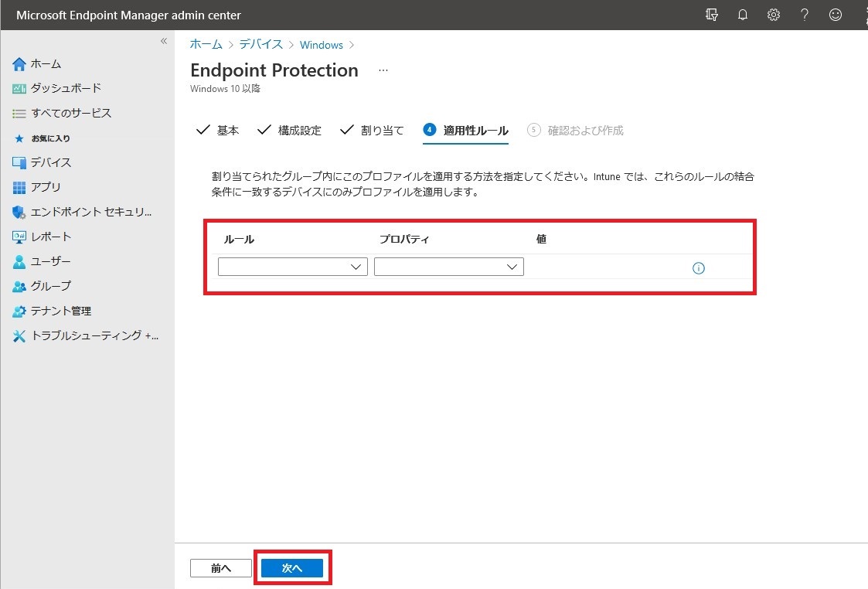Click the Endpoint Protection page heading
Viewport: 868px width, 589px height.
pyautogui.click(x=274, y=70)
